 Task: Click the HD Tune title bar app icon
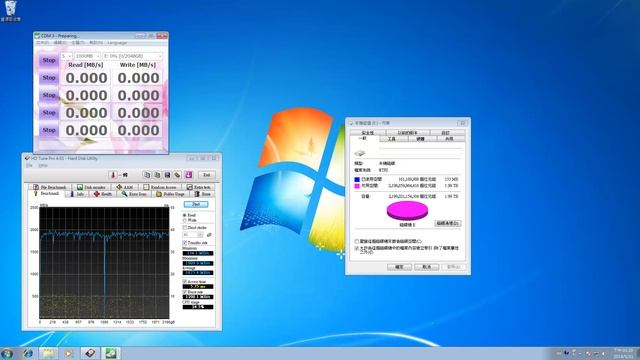click(x=27, y=158)
